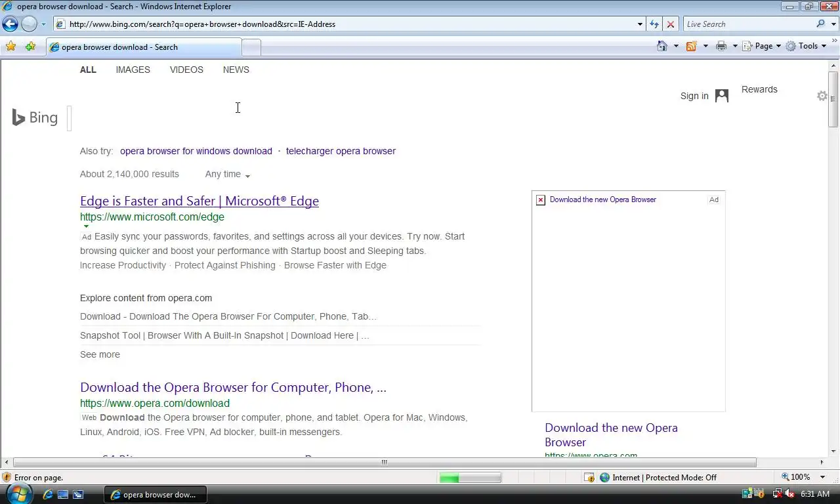The width and height of the screenshot is (840, 504).
Task: Click the Add to Favorites icon
Action: click(30, 47)
